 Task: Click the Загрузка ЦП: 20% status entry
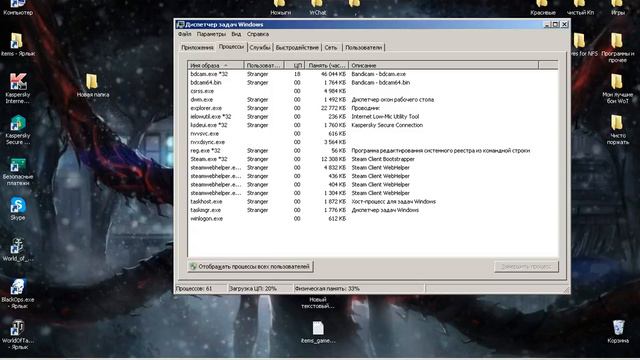click(x=260, y=289)
